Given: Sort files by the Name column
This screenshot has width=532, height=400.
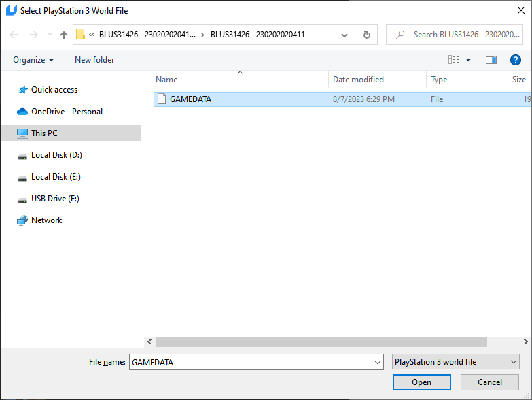Looking at the screenshot, I should click(240, 79).
